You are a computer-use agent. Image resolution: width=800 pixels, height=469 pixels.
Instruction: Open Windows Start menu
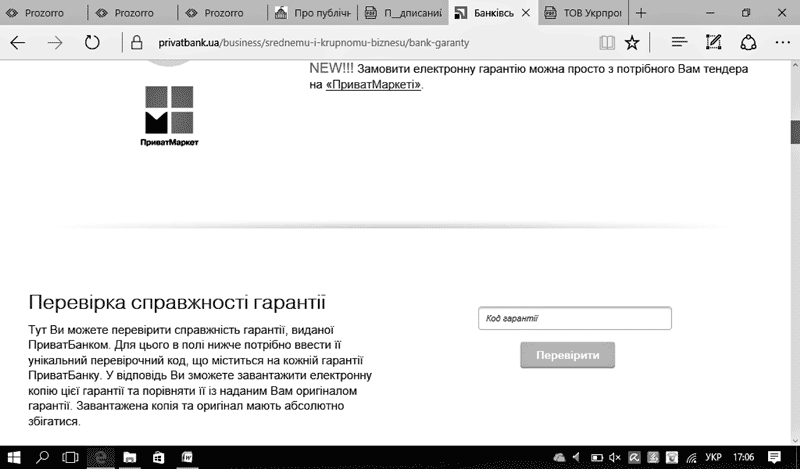[14, 457]
